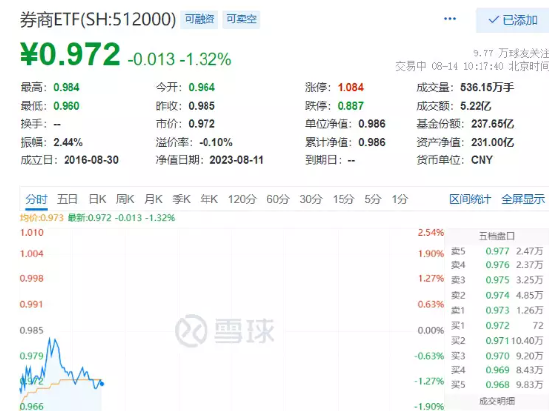This screenshot has width=550, height=412.
Task: Click the 区间统计 link
Action: click(470, 199)
